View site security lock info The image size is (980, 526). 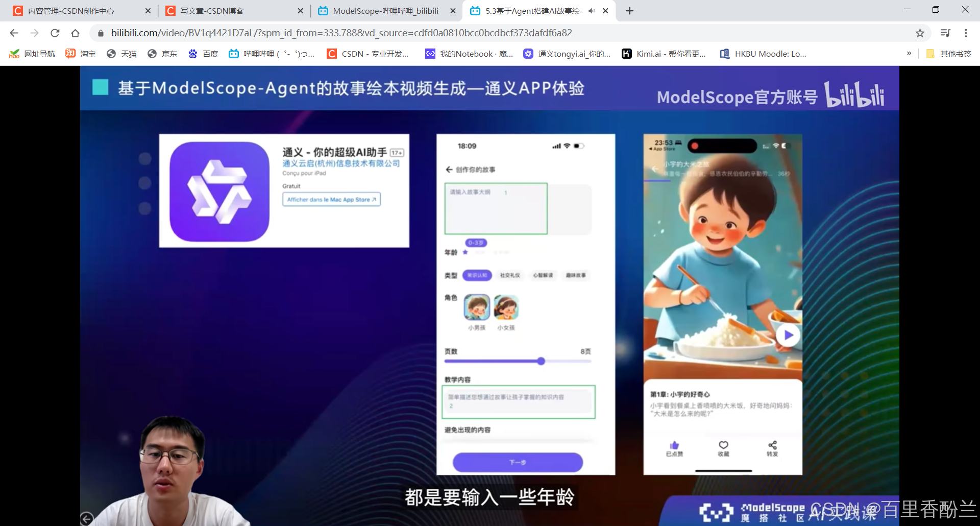tap(101, 33)
